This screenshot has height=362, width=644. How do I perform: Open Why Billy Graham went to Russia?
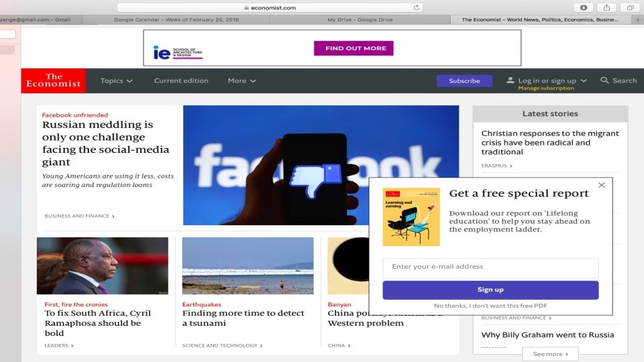[x=547, y=335]
